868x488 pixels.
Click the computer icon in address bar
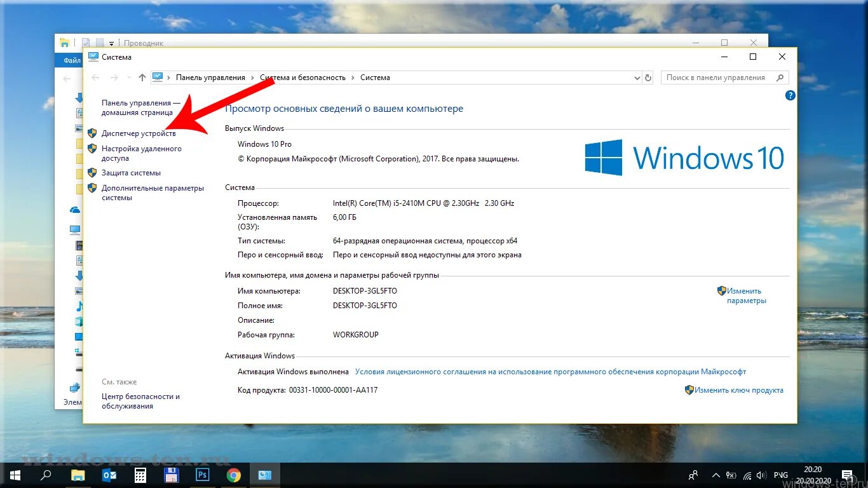click(158, 77)
